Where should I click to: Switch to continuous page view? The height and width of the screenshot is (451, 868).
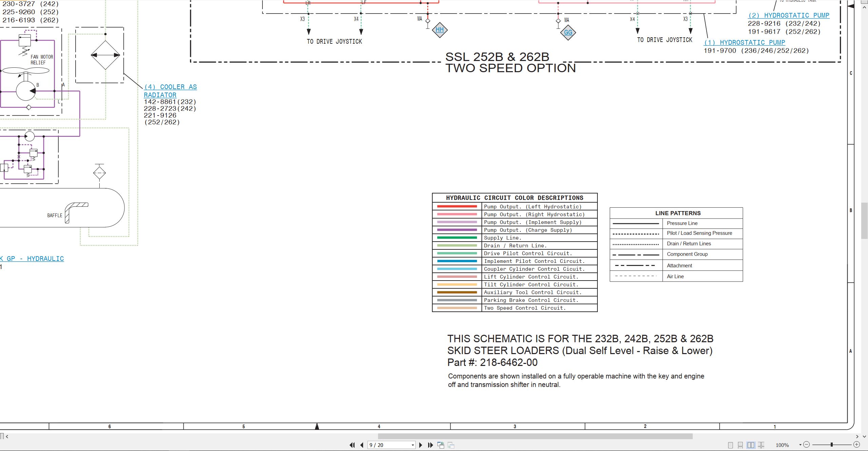(741, 445)
